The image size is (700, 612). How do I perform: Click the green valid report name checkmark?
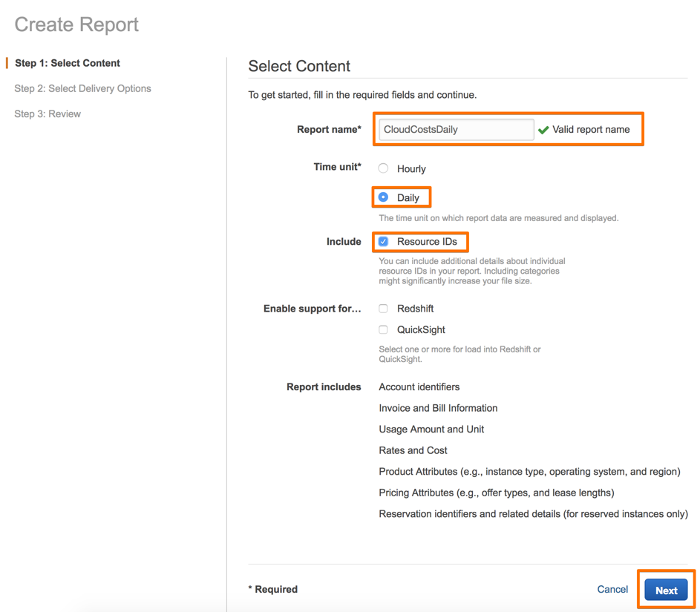pos(543,130)
